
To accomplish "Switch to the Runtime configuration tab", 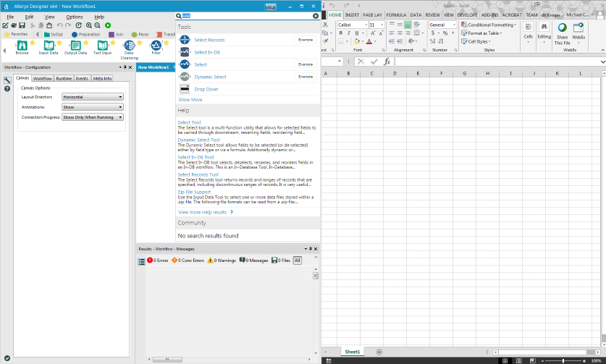I will point(64,78).
